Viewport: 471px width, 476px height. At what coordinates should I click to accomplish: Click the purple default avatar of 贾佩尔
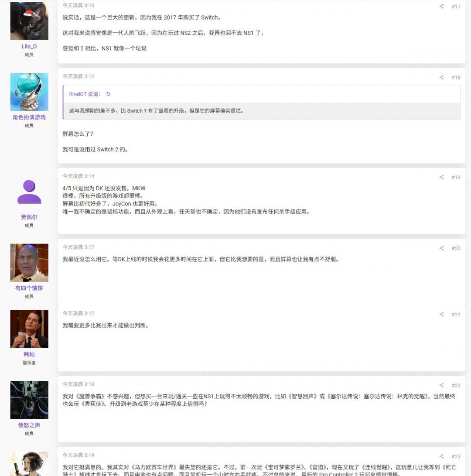(29, 192)
